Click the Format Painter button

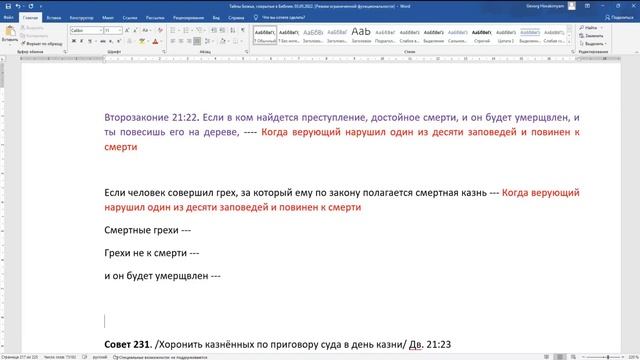pos(42,44)
